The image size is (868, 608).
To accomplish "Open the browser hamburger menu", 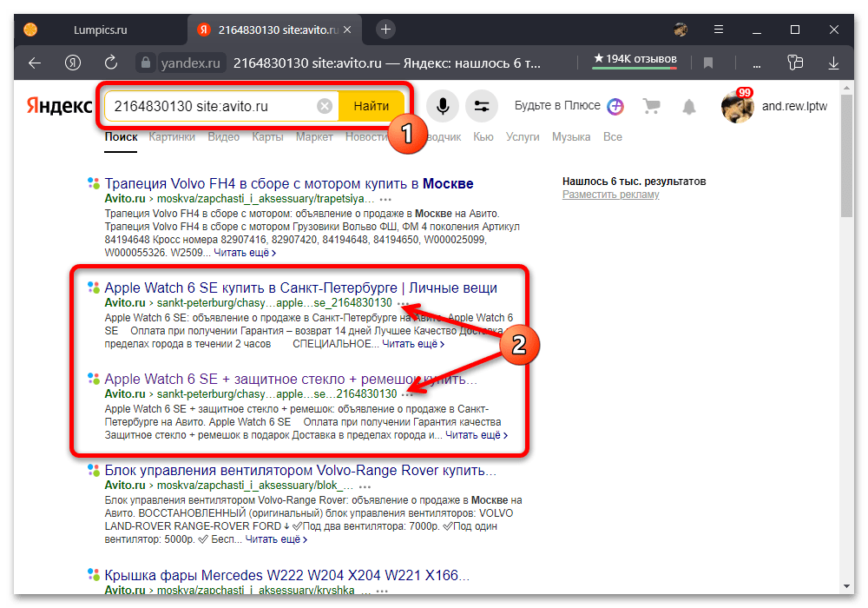I will [x=719, y=30].
